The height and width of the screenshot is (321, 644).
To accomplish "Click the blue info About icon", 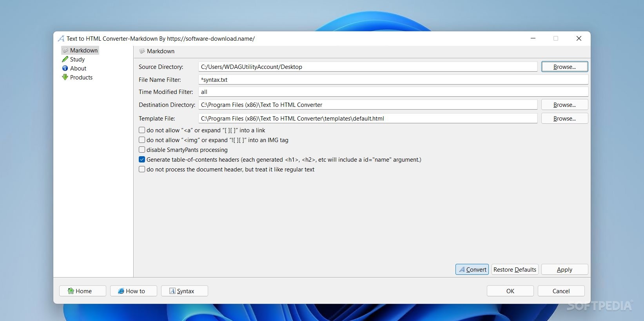I will 65,68.
